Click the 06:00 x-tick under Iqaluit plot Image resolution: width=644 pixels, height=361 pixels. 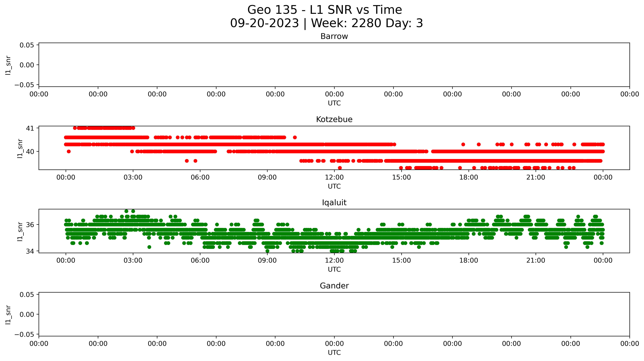click(x=200, y=261)
